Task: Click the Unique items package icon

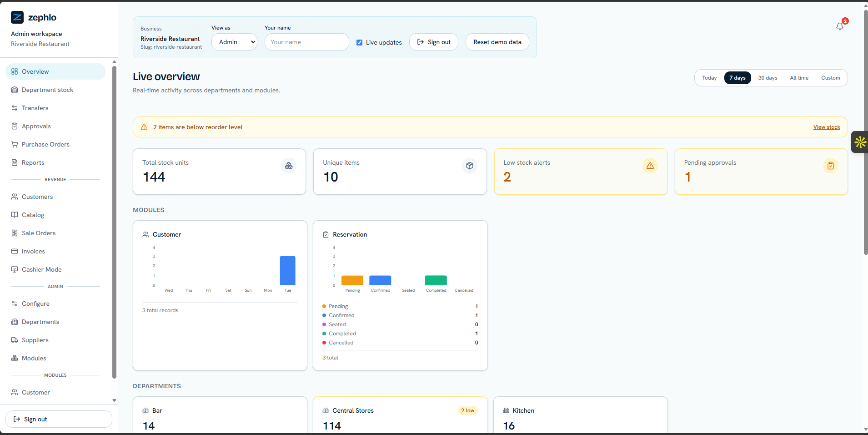Action: tap(470, 166)
